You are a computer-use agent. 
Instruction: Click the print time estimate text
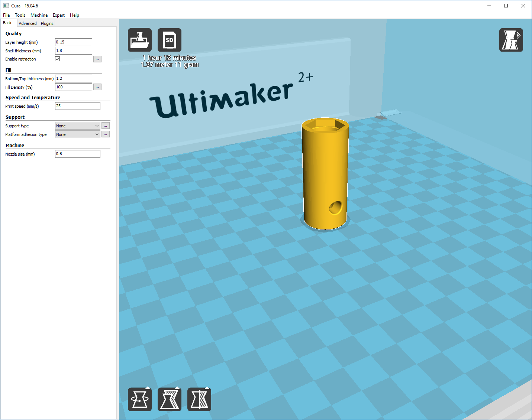click(x=170, y=58)
